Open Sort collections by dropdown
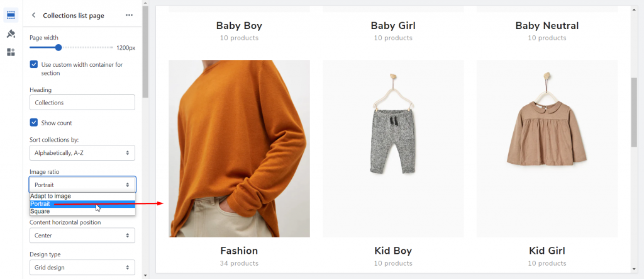 [x=82, y=152]
